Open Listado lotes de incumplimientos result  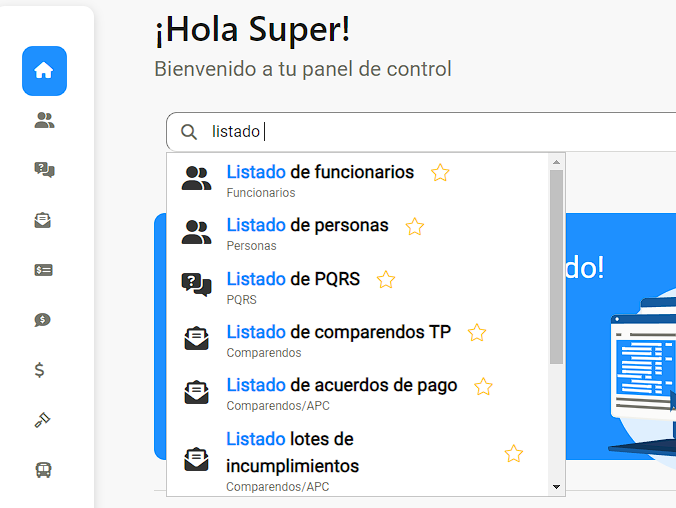(290, 452)
